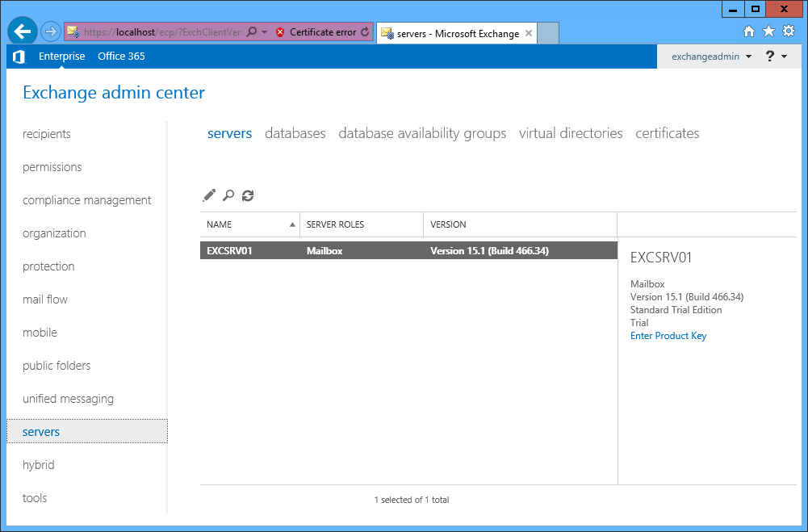
Task: Click the red Certificate error shield icon
Action: [280, 32]
